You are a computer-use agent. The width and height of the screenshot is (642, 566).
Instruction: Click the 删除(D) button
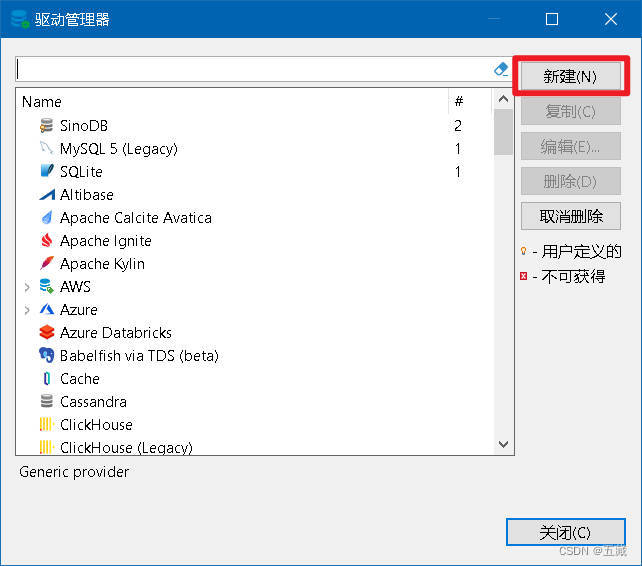[570, 181]
